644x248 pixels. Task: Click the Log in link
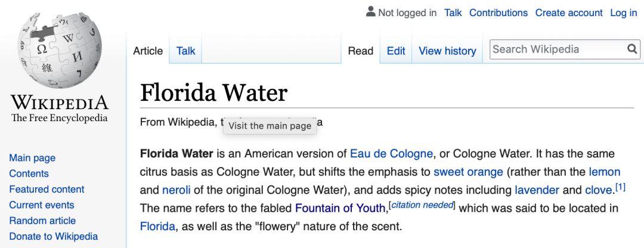click(624, 13)
